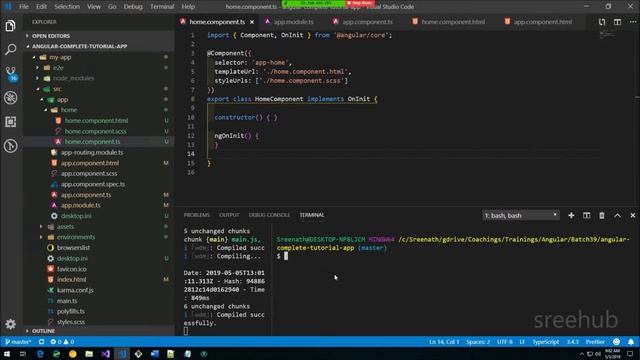This screenshot has width=640, height=360.
Task: Click the terminal prompt input line
Action: [453, 256]
